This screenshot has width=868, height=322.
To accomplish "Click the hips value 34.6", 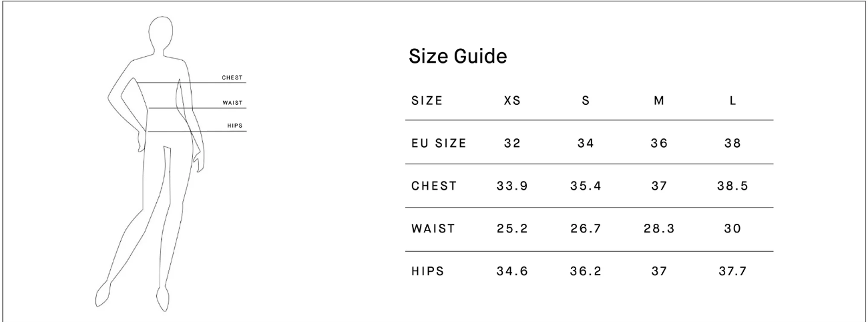I will click(512, 271).
